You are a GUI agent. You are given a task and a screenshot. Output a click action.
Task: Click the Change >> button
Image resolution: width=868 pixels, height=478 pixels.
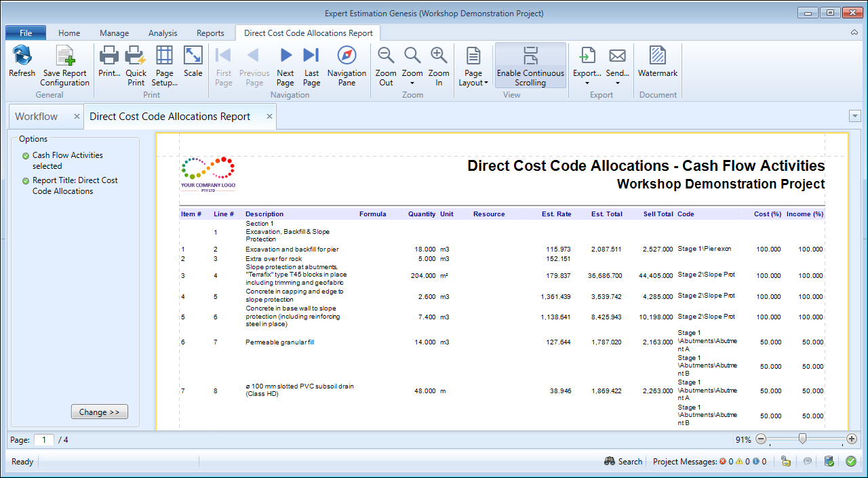tap(100, 412)
